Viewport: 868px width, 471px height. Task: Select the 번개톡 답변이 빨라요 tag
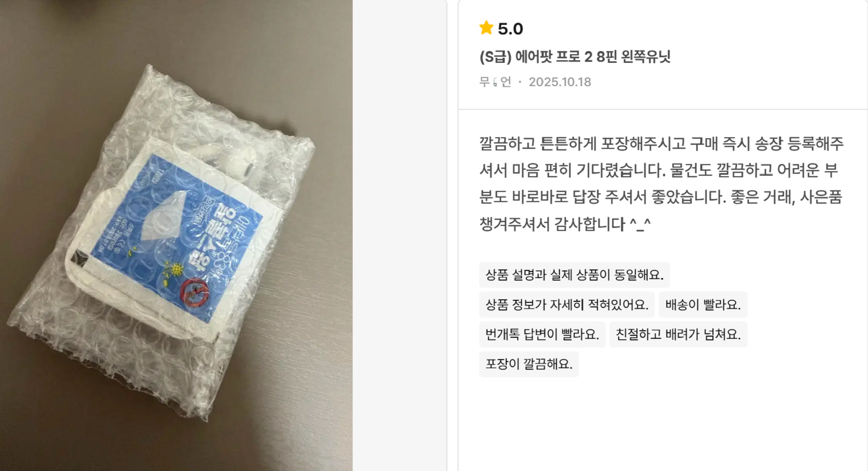[x=542, y=334]
